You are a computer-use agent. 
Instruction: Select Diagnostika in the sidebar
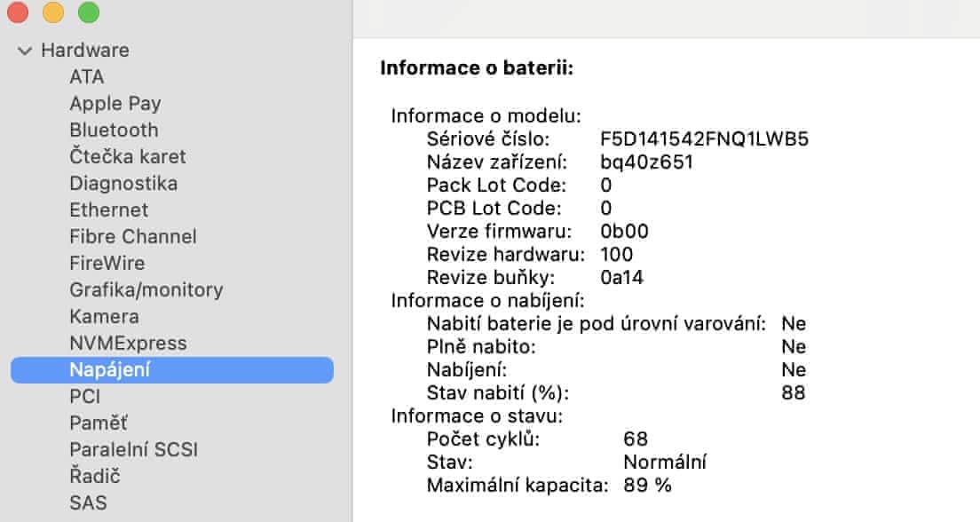[123, 184]
